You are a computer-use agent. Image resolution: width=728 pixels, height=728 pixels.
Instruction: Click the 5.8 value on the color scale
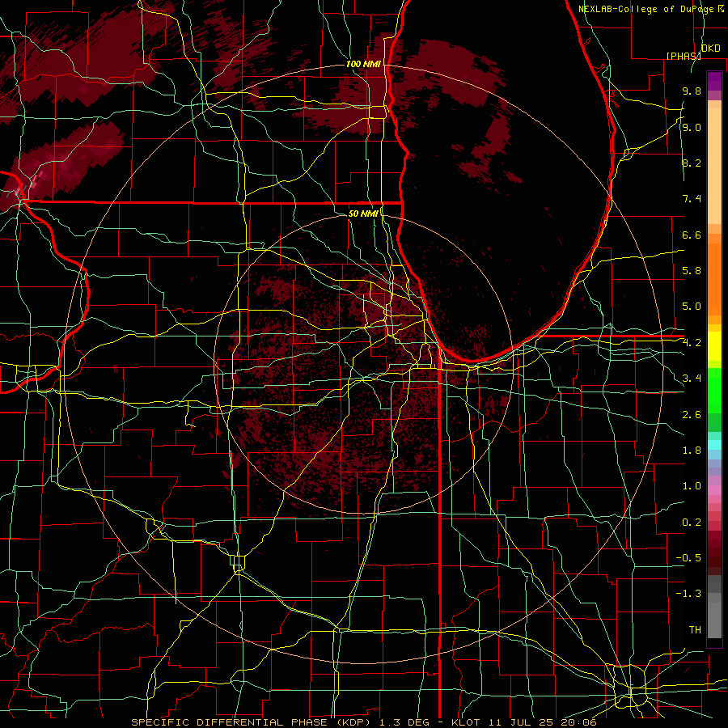pos(692,271)
